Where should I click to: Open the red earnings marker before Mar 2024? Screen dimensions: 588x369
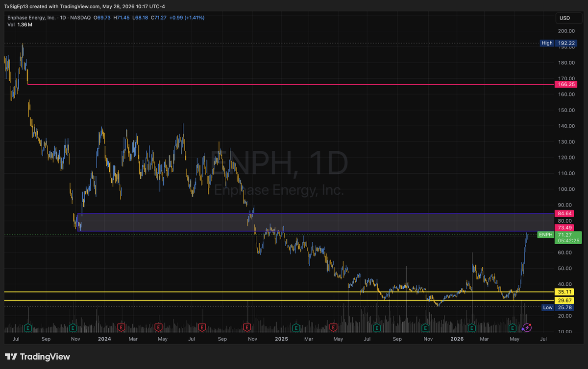(x=121, y=327)
